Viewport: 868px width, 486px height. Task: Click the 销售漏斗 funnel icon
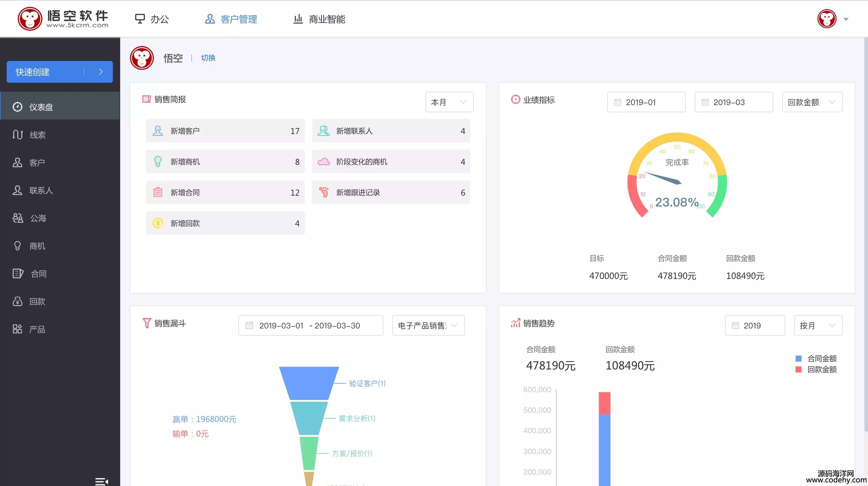coord(147,323)
